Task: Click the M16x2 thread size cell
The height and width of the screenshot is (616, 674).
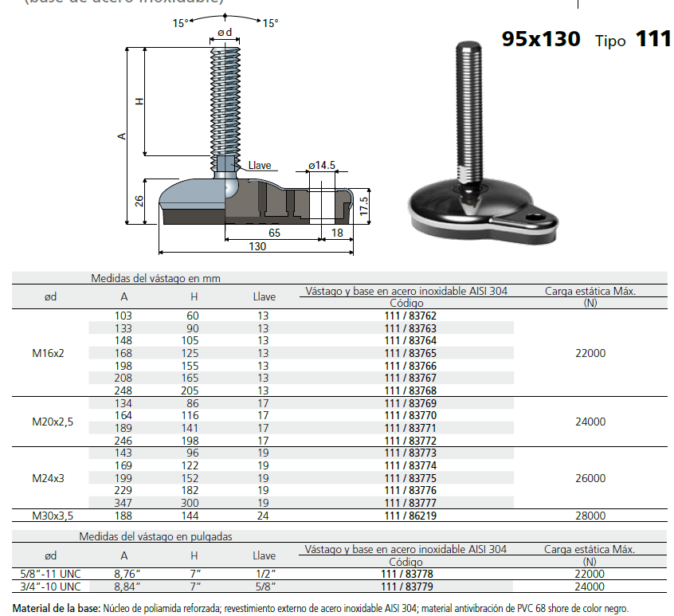Action: point(48,353)
